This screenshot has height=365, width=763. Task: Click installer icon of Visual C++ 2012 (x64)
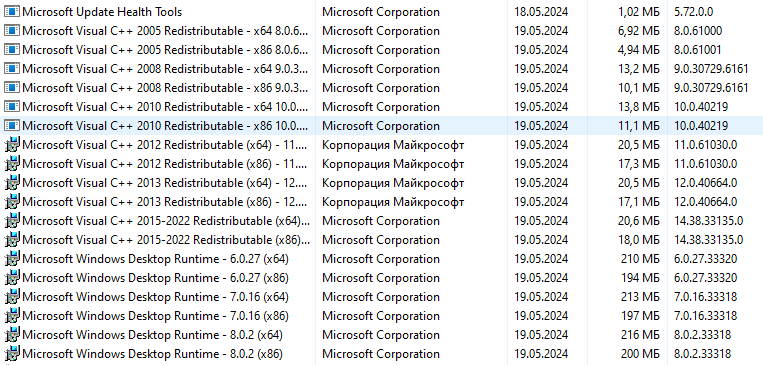pyautogui.click(x=12, y=145)
